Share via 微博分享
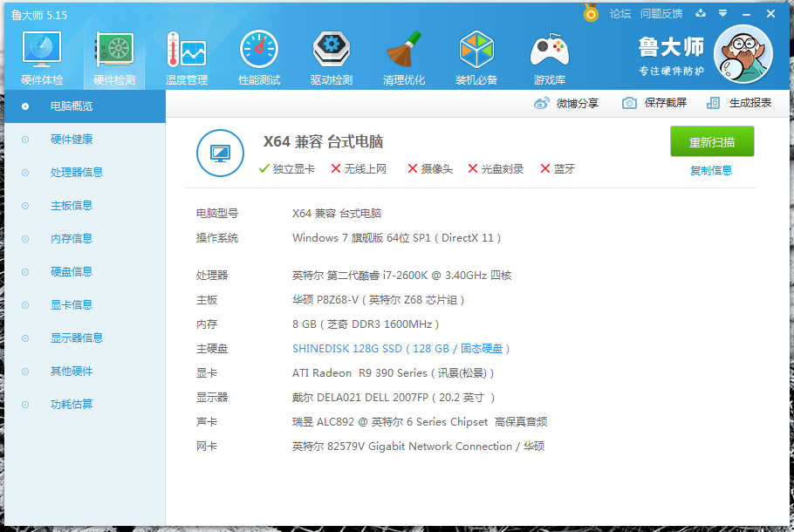The width and height of the screenshot is (794, 532). tap(566, 103)
